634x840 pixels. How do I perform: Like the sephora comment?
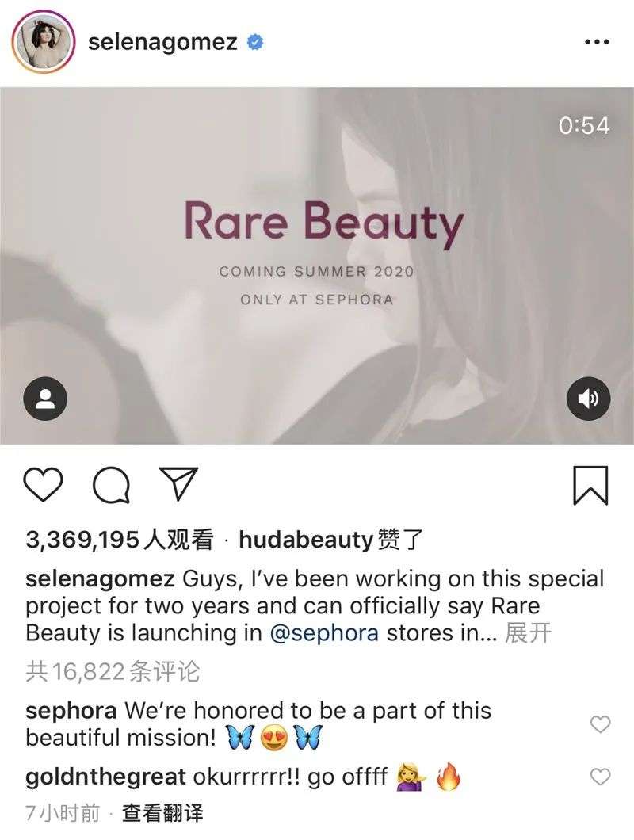602,724
